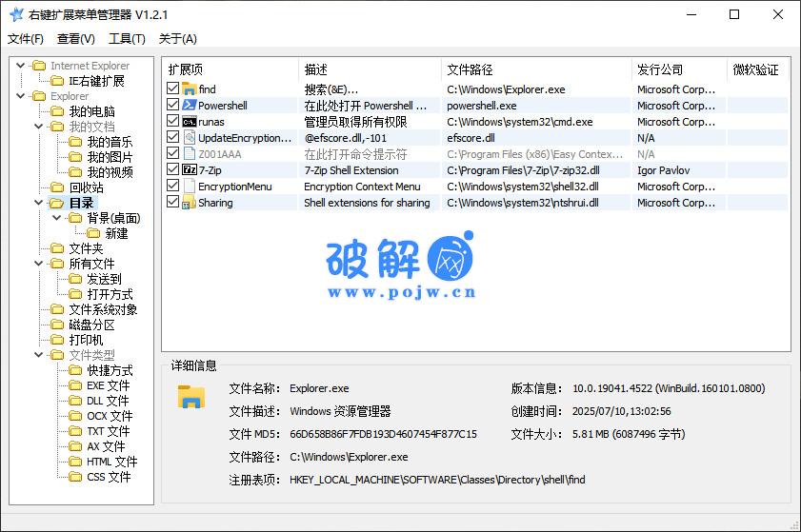Open the 关于(A) menu

pyautogui.click(x=177, y=39)
